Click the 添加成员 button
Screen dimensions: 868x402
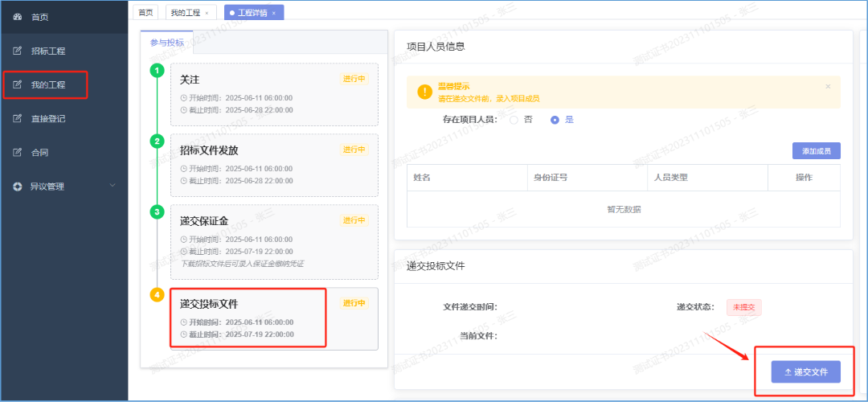817,150
